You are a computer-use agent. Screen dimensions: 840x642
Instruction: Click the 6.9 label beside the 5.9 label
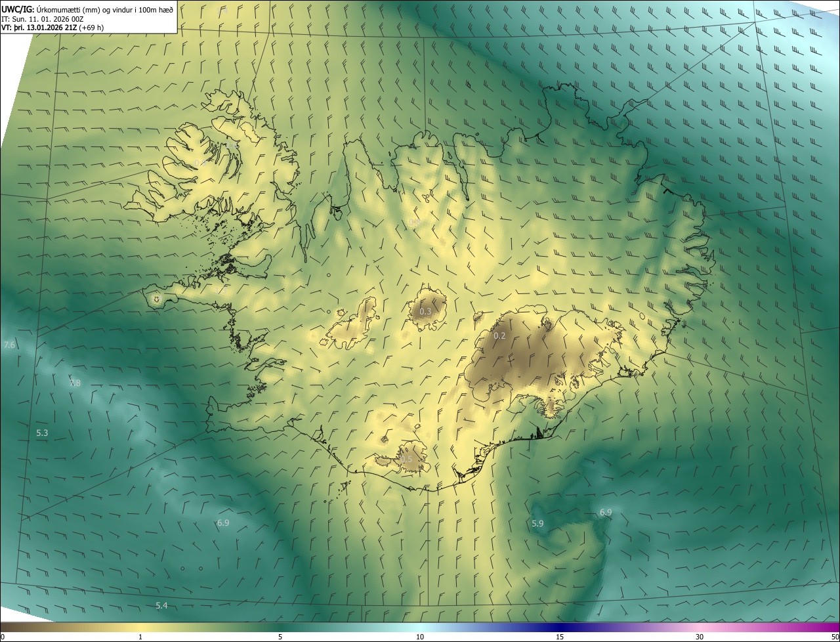(606, 512)
